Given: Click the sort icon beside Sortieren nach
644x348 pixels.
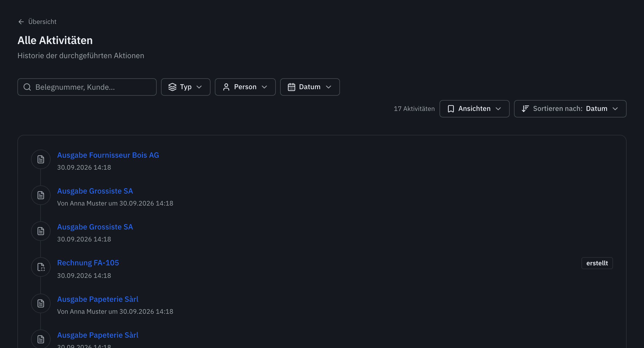Looking at the screenshot, I should pyautogui.click(x=525, y=109).
